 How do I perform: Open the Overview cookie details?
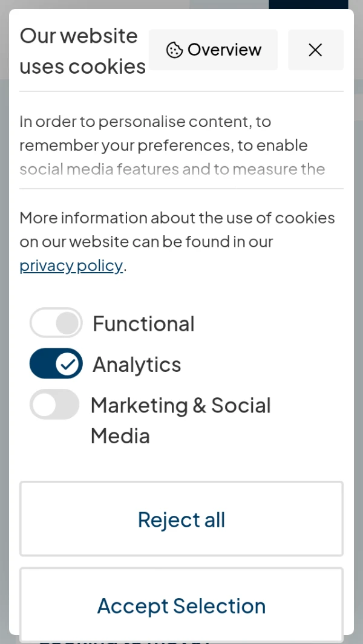213,50
